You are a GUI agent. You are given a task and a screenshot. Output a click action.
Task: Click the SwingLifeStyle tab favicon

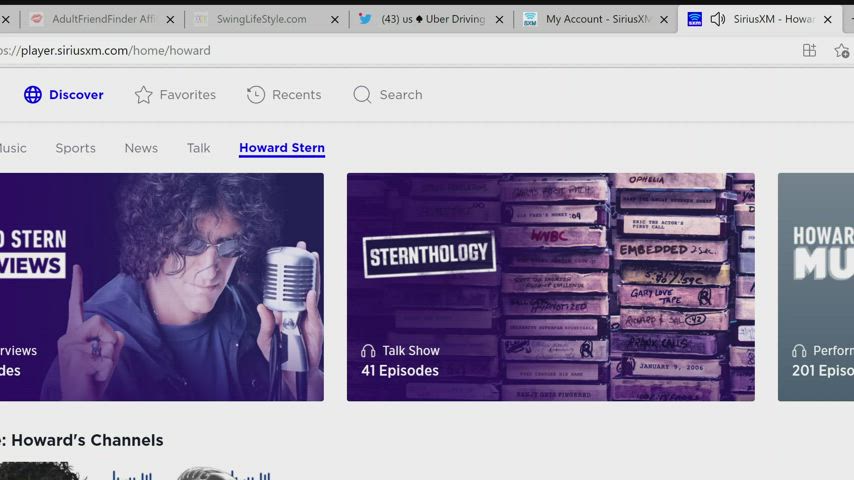point(201,19)
